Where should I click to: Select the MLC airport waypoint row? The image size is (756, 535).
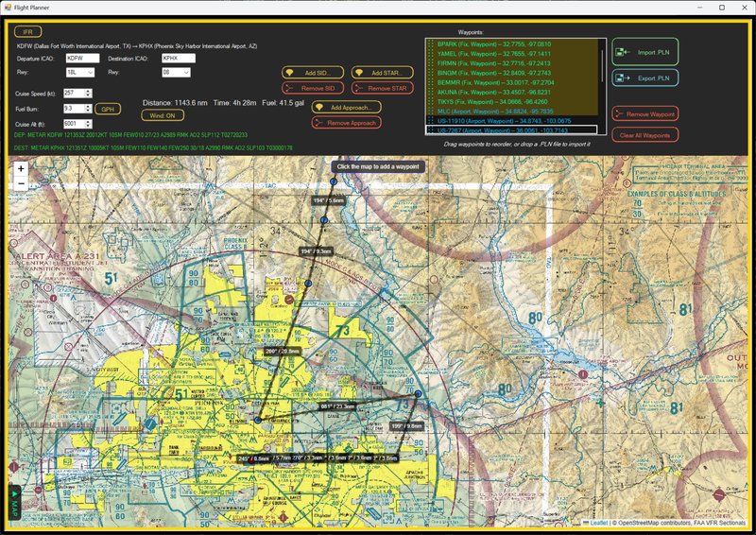(512, 112)
